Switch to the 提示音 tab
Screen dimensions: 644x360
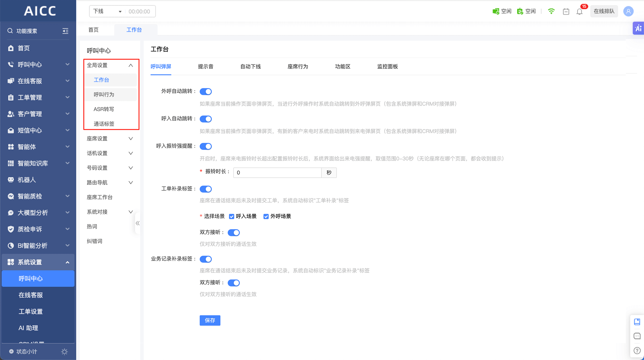click(206, 66)
